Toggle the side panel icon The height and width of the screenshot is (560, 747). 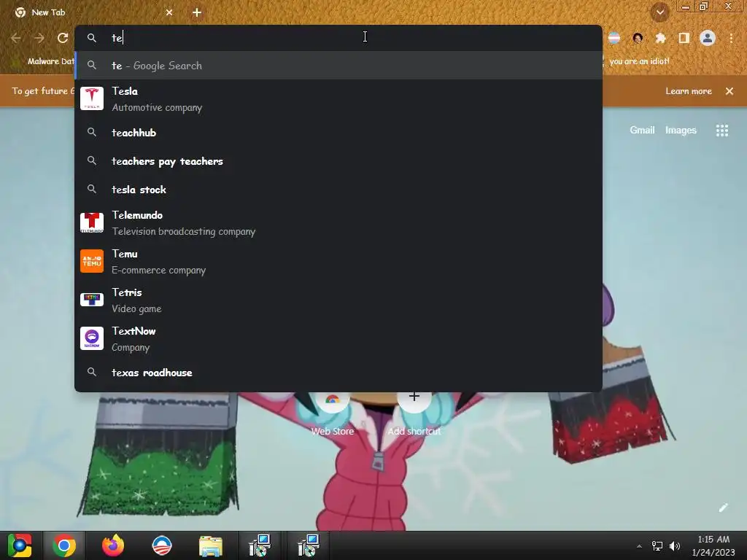click(684, 38)
